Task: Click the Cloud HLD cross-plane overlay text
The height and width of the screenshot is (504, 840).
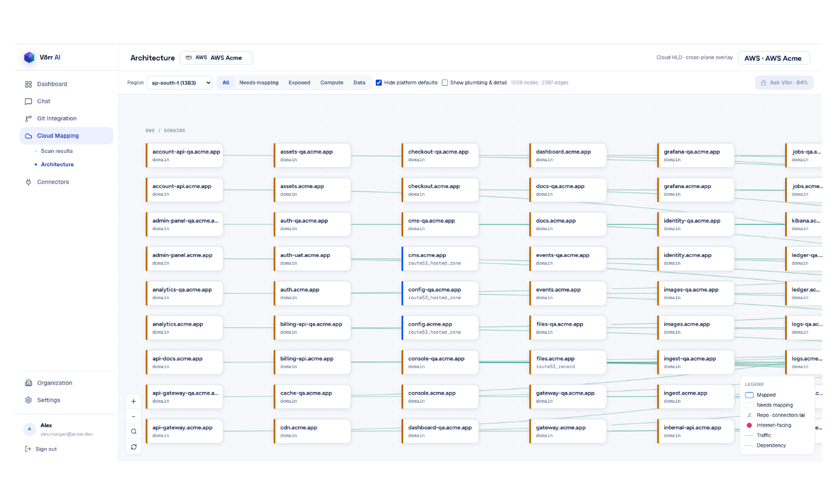Action: (694, 58)
